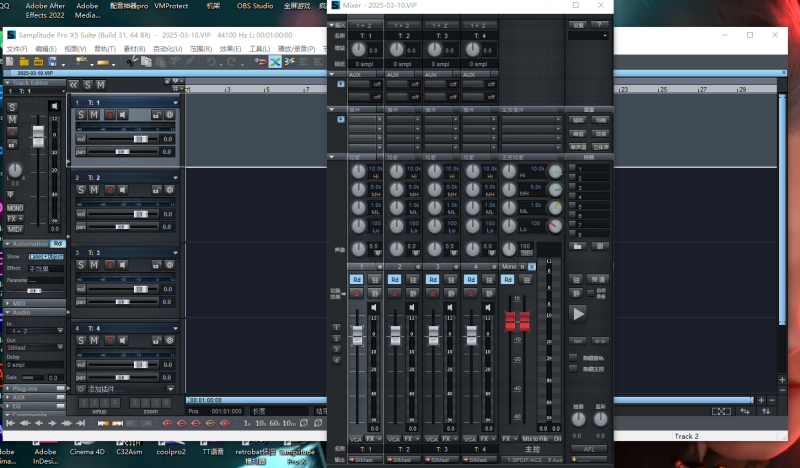Viewport: 800px width, 468px height.
Task: Click speaker icon on mixer channel 1
Action: tap(373, 307)
